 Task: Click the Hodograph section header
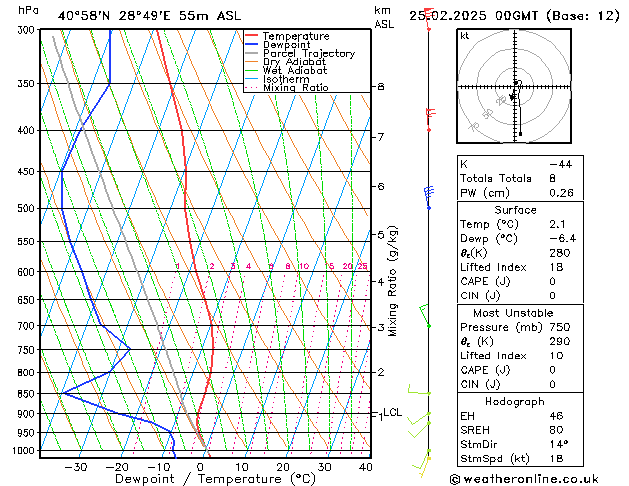516,401
